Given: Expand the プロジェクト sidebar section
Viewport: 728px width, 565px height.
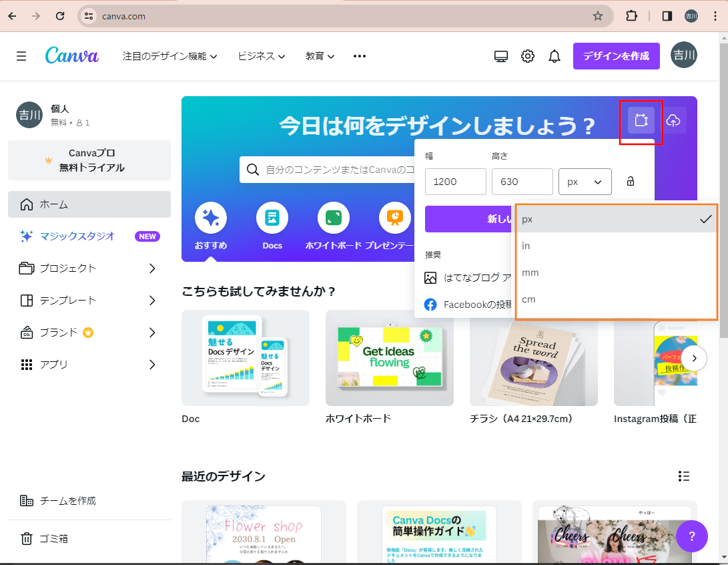Looking at the screenshot, I should [x=151, y=268].
